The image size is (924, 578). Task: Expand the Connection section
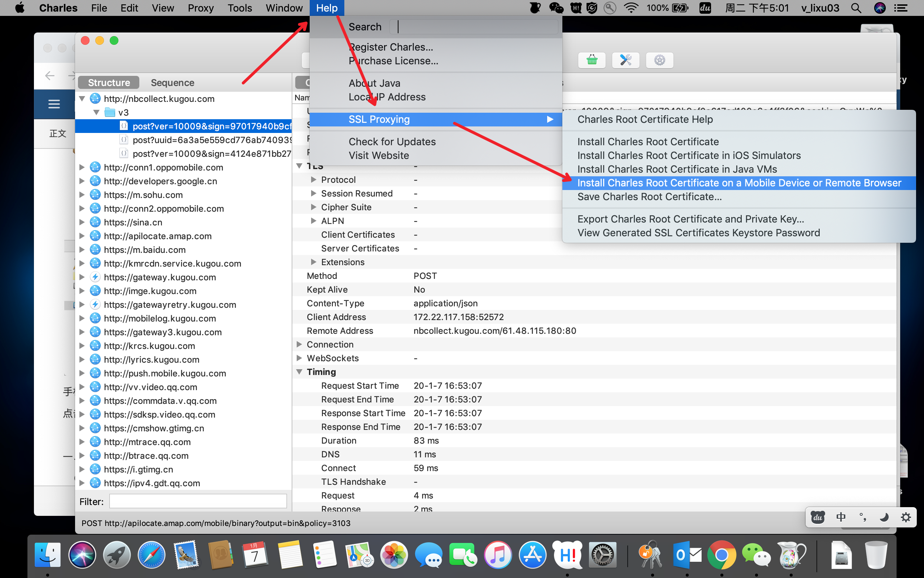click(x=299, y=344)
